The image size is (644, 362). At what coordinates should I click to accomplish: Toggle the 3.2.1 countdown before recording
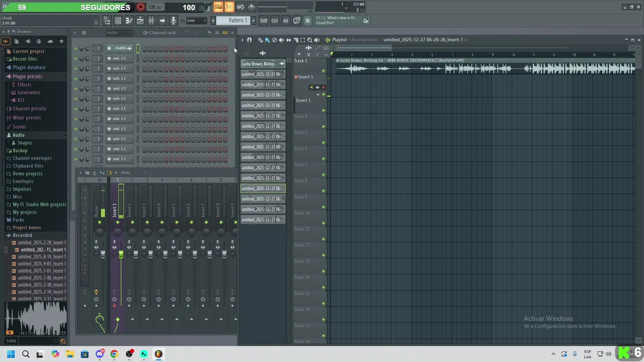[x=229, y=7]
